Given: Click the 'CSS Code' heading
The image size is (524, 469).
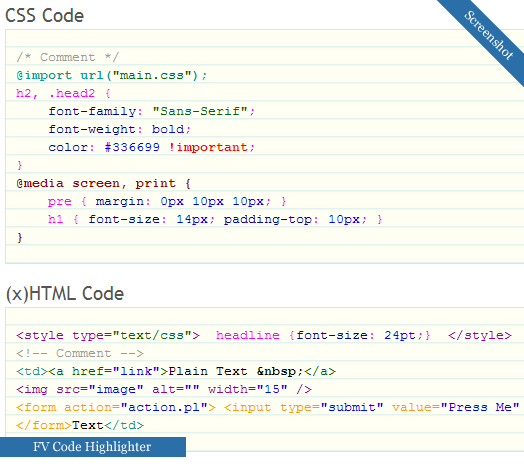Looking at the screenshot, I should [44, 15].
